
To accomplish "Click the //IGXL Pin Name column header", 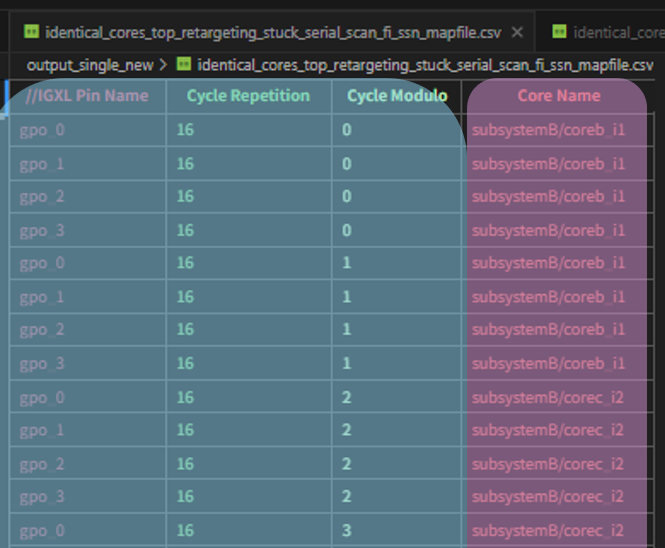I will 87,96.
